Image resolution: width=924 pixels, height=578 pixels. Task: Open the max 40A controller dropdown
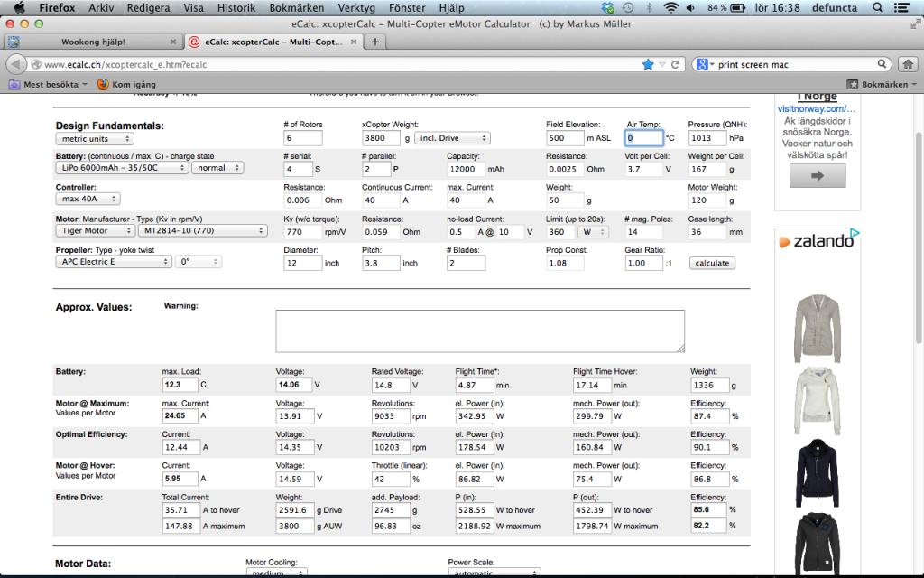[x=88, y=199]
